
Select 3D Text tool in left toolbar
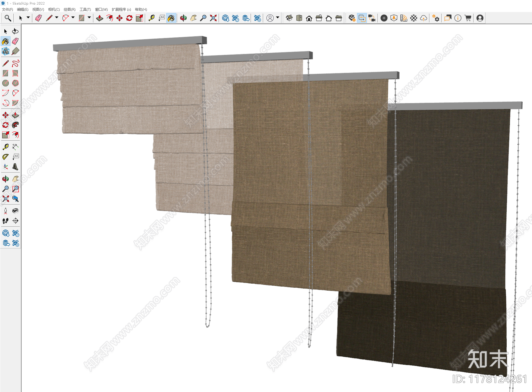15,167
